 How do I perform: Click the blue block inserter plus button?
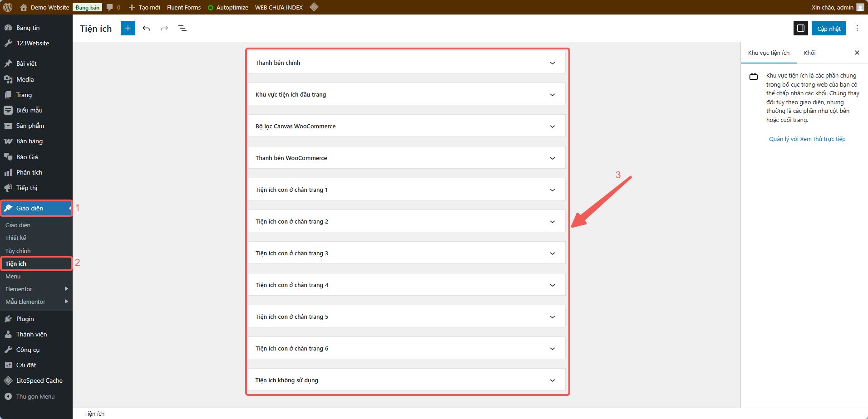pos(128,28)
